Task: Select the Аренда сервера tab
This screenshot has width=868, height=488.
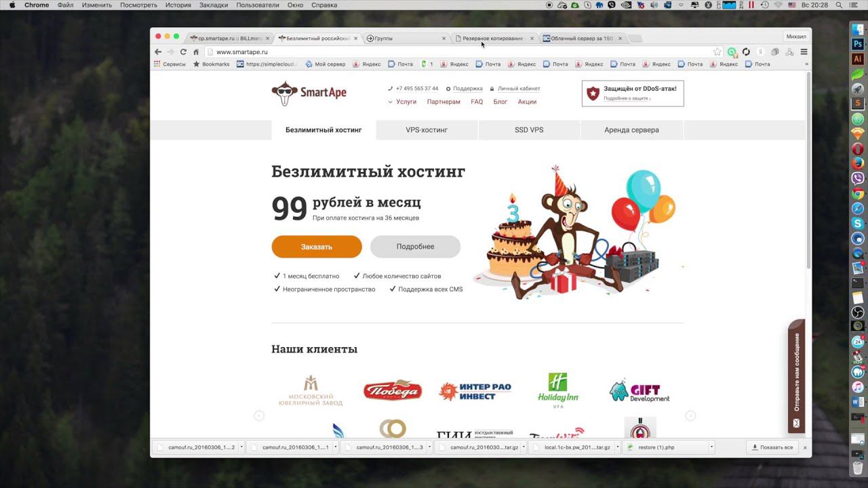Action: (x=631, y=129)
